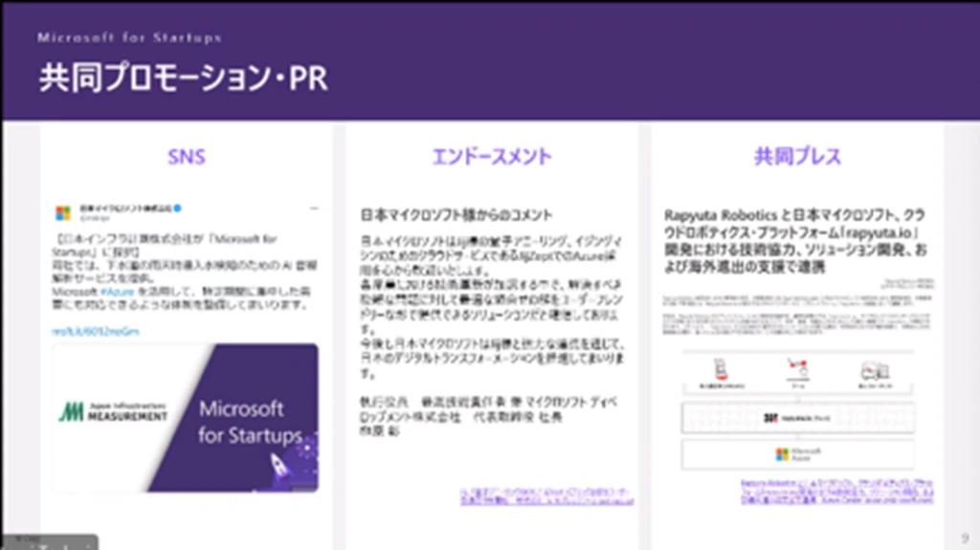Screen dimensions: 980x550
Task: Select the エンドースメント column heading
Action: click(x=492, y=156)
